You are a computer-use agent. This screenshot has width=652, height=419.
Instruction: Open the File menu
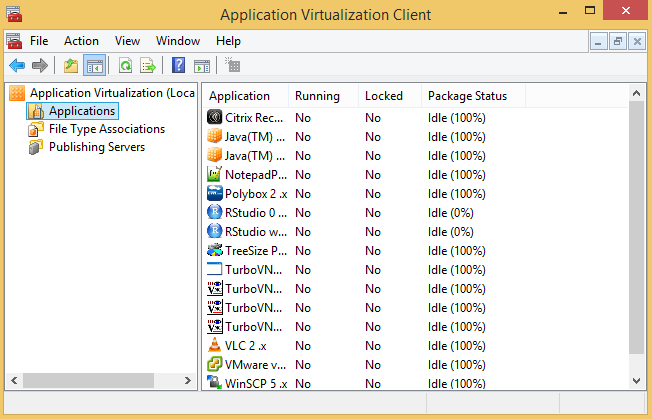pos(39,41)
